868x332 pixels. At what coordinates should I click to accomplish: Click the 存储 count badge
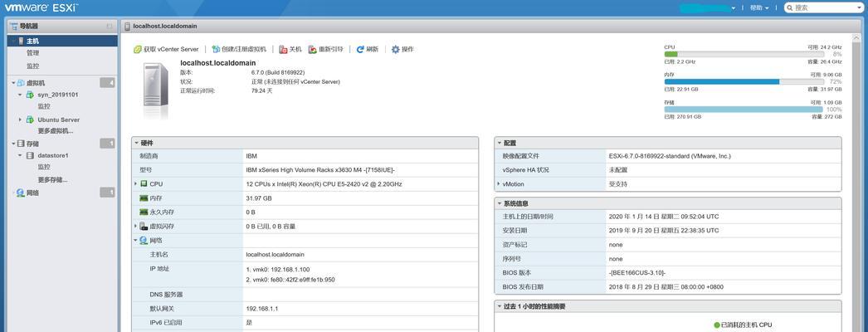(107, 144)
